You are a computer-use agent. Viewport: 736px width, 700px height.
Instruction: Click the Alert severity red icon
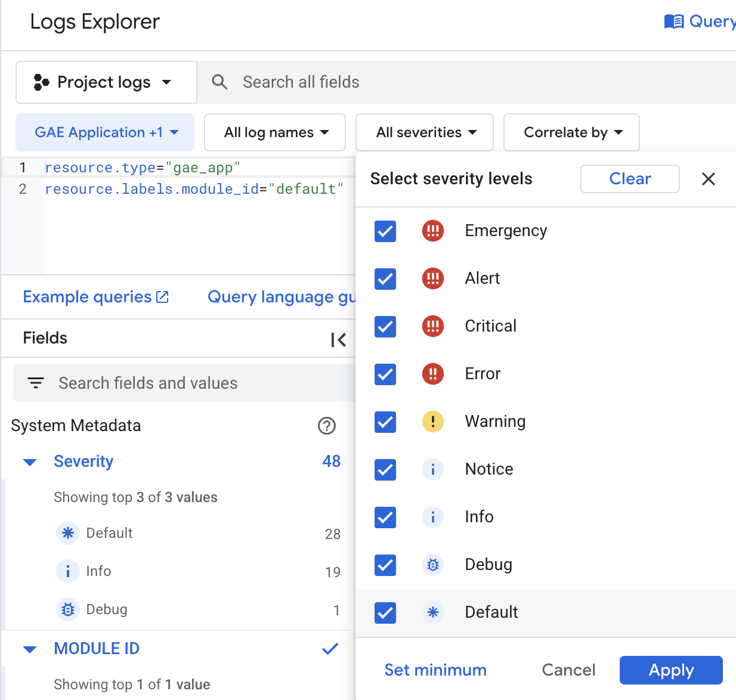pyautogui.click(x=433, y=278)
